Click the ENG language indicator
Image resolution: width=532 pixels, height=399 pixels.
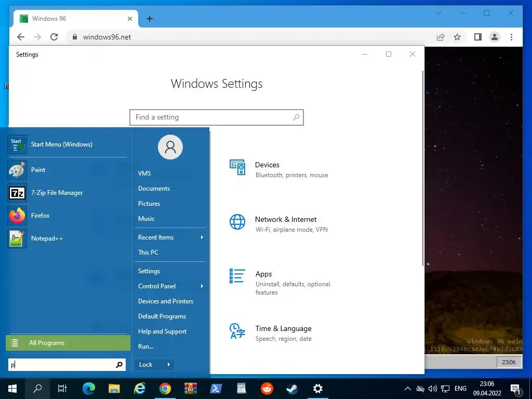pos(460,389)
